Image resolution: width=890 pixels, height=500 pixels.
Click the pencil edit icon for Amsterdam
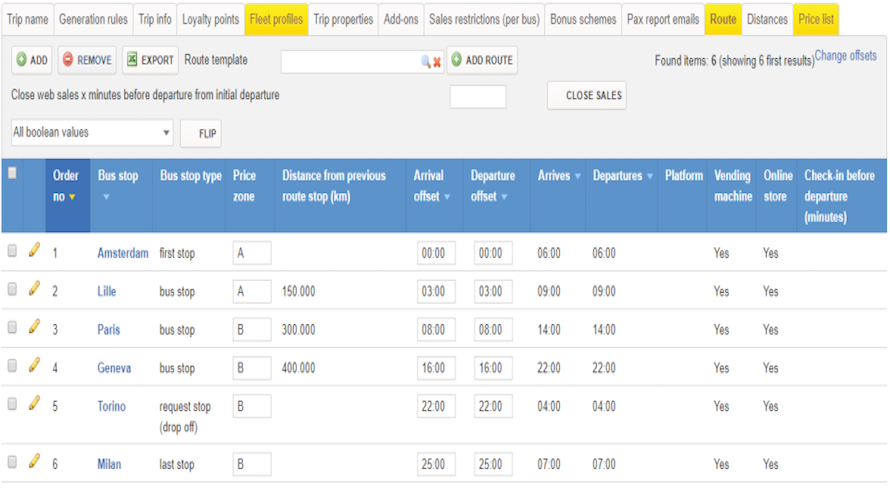click(x=34, y=250)
